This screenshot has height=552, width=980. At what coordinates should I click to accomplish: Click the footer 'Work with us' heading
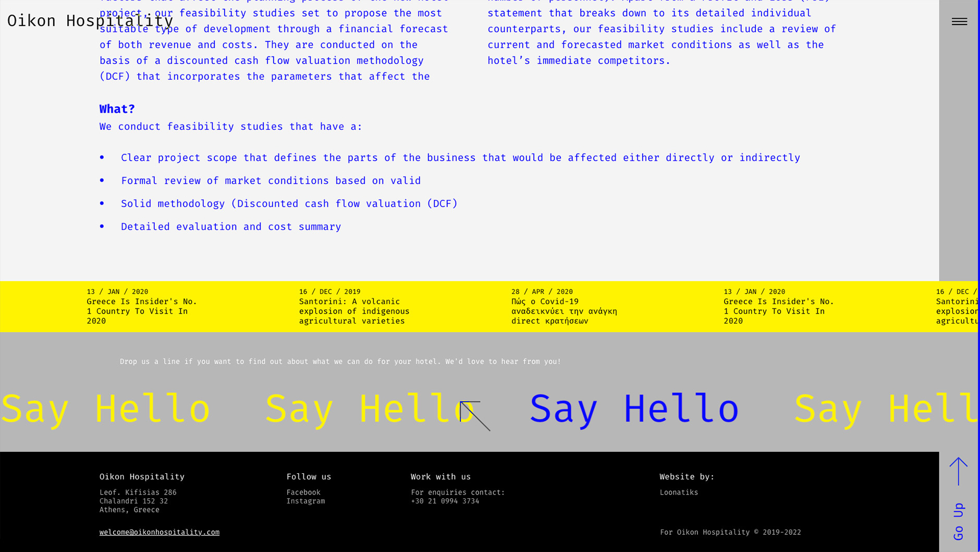440,476
